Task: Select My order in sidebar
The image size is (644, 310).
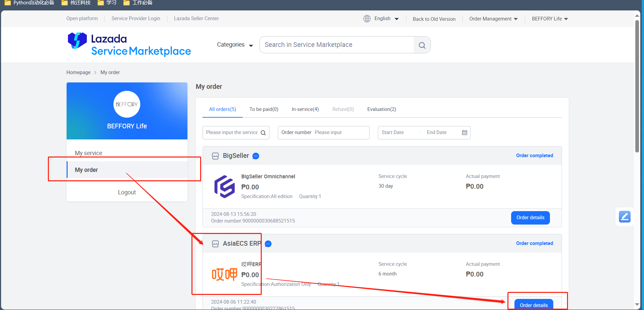Action: (127, 170)
